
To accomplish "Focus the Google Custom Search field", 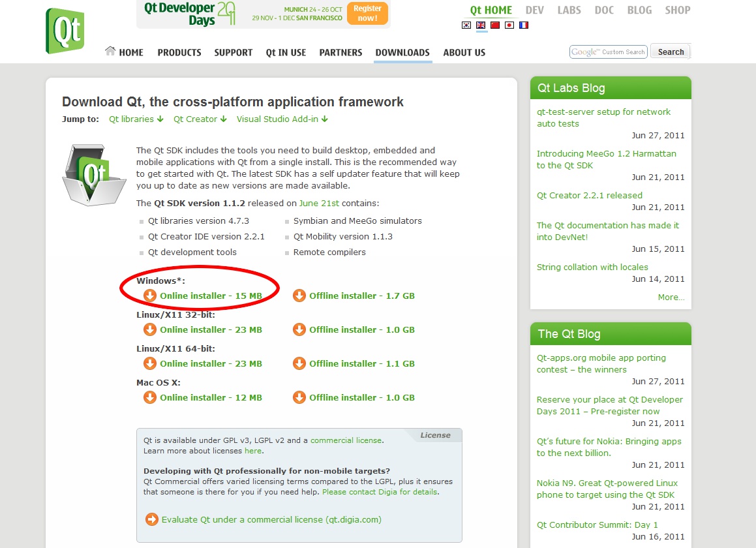I will tap(608, 52).
